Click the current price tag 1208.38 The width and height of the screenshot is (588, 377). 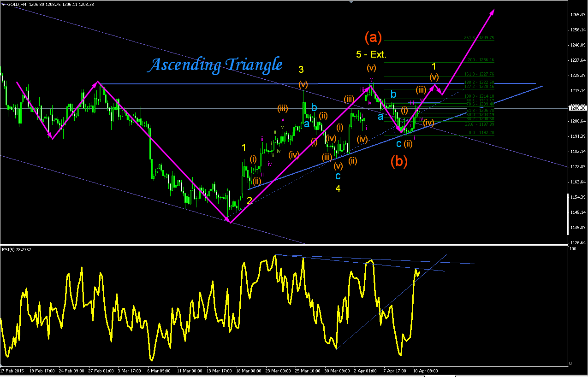(x=577, y=108)
